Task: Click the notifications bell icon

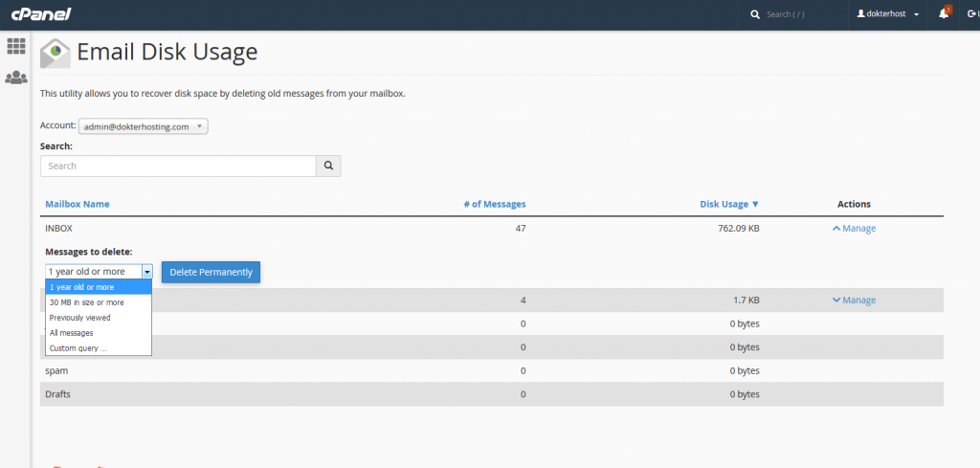Action: click(944, 14)
